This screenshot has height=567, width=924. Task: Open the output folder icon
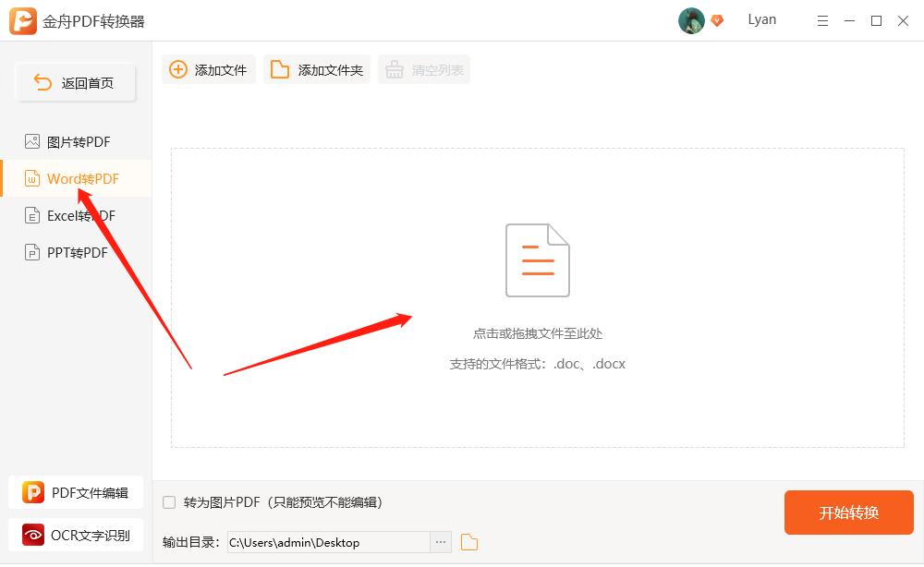tap(469, 542)
